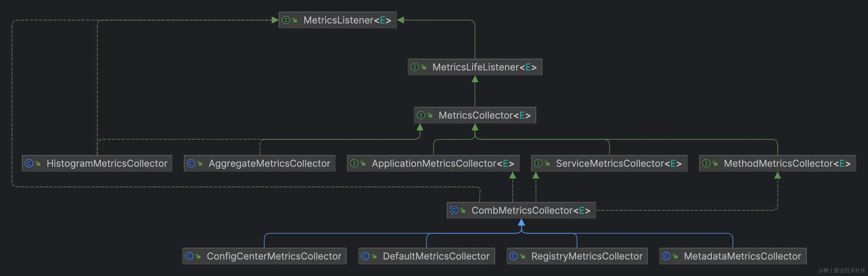Click the interface icon on MetricsLifeListener<E>

click(415, 67)
